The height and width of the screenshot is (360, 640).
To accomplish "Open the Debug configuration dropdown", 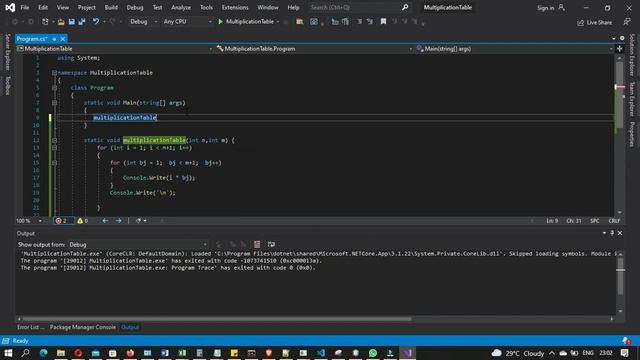I will 143,22.
